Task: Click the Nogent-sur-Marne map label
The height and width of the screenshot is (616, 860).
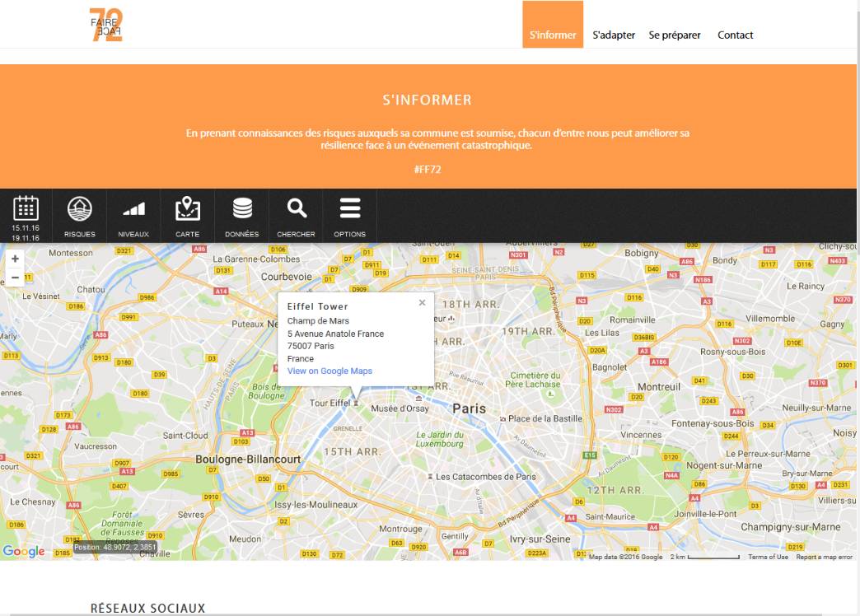Action: (x=724, y=465)
